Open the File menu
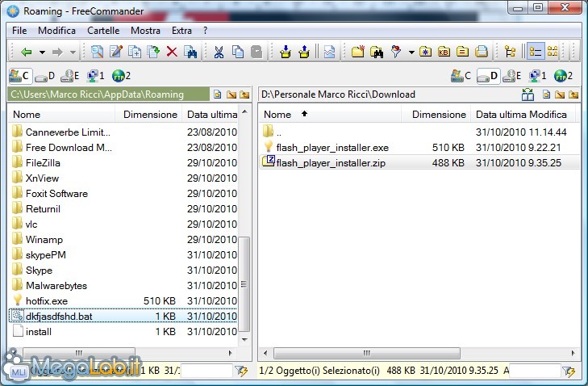The height and width of the screenshot is (386, 588). 19,31
